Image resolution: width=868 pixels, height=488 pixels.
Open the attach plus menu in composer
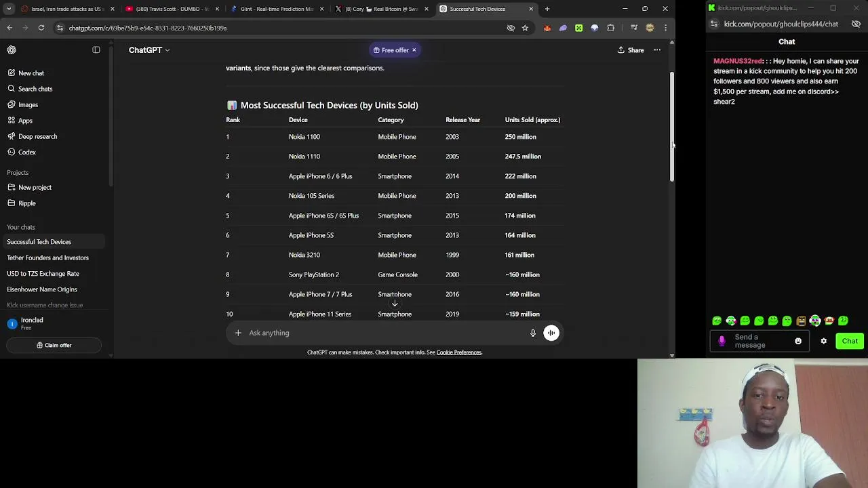tap(238, 333)
